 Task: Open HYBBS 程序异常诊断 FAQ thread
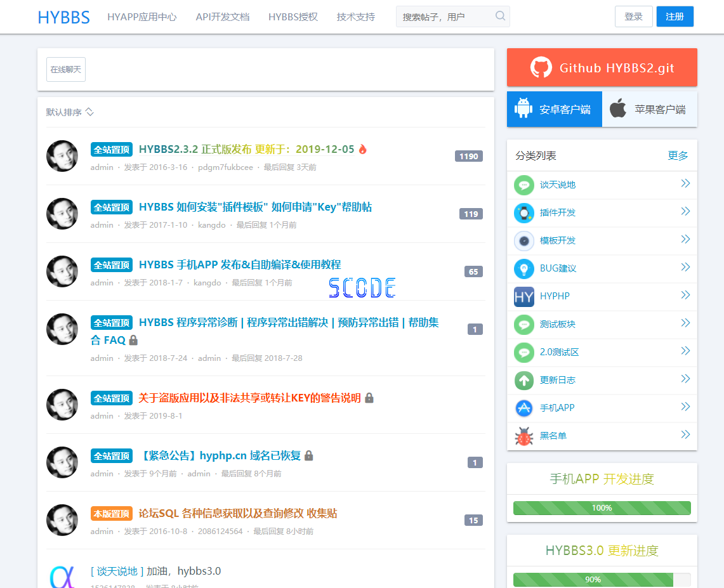pyautogui.click(x=265, y=331)
